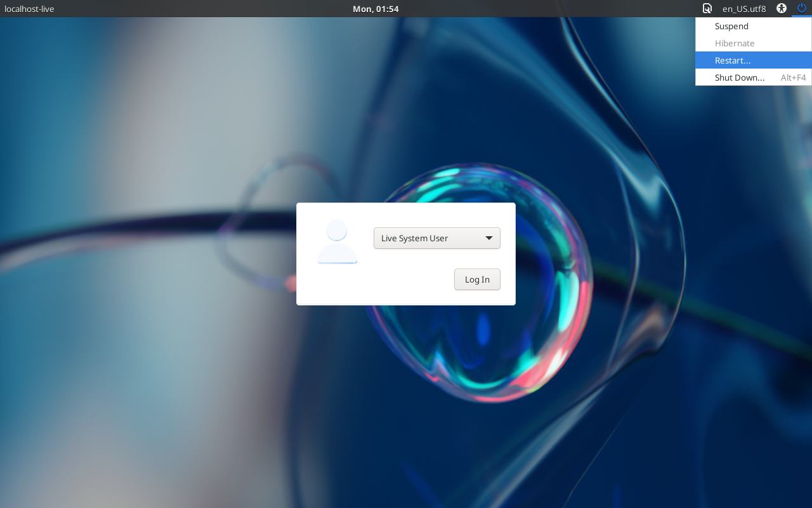This screenshot has width=812, height=508.
Task: Choose Shut Down... from the power menu
Action: (754, 77)
